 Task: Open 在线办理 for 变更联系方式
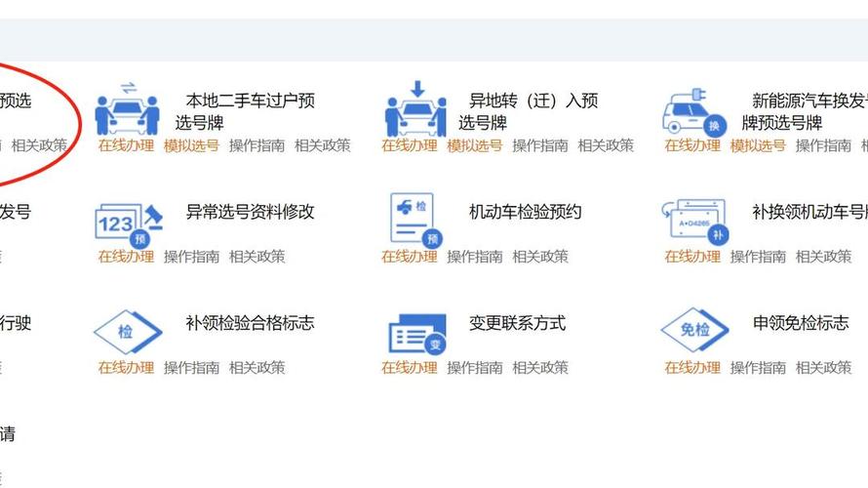coord(410,367)
